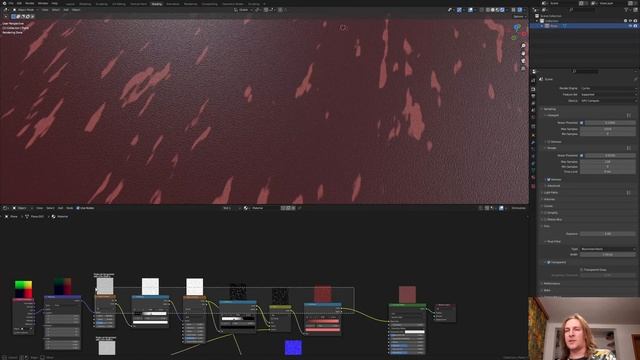Viewport: 640px width, 360px height.
Task: Open Viewport sampling presets icon
Action: tap(629, 116)
